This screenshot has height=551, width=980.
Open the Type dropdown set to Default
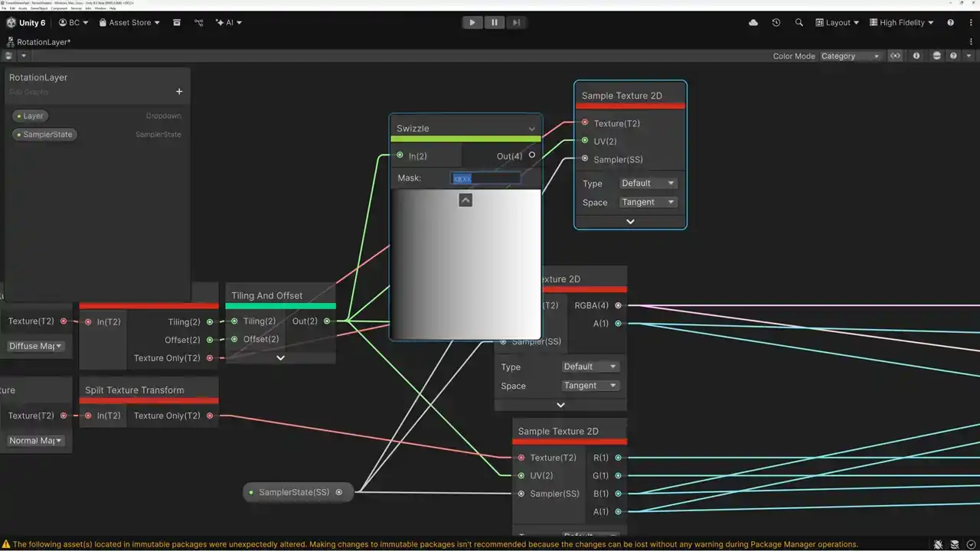tap(648, 184)
